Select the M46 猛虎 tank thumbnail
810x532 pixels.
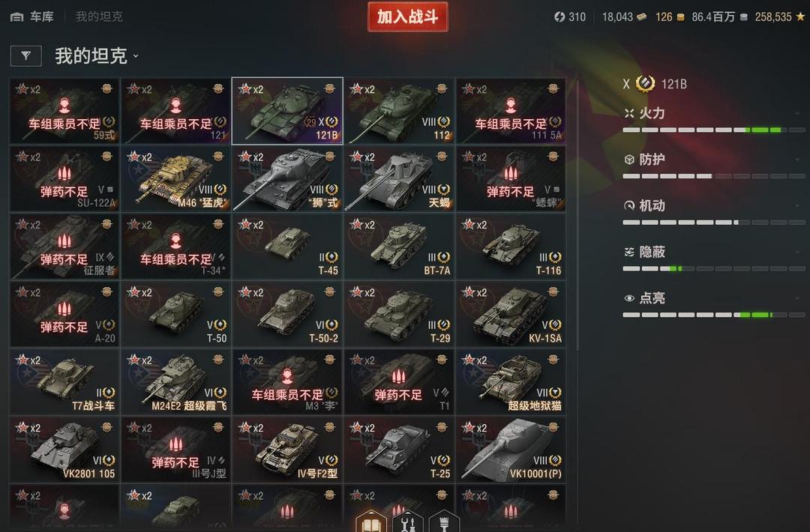(175, 178)
